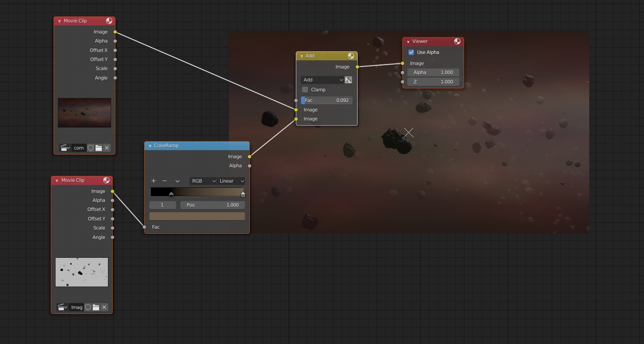Adjust Viewer Alpha 1.000 field
Image resolution: width=644 pixels, height=344 pixels.
coord(433,72)
